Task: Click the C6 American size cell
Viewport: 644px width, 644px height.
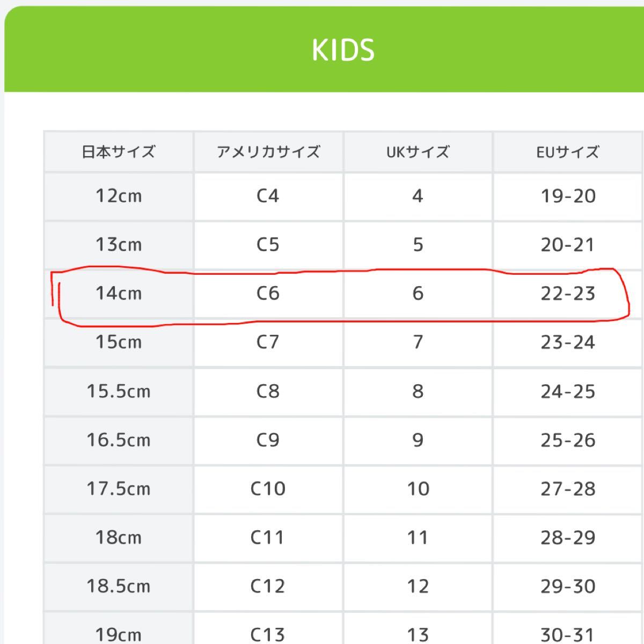Action: point(268,294)
